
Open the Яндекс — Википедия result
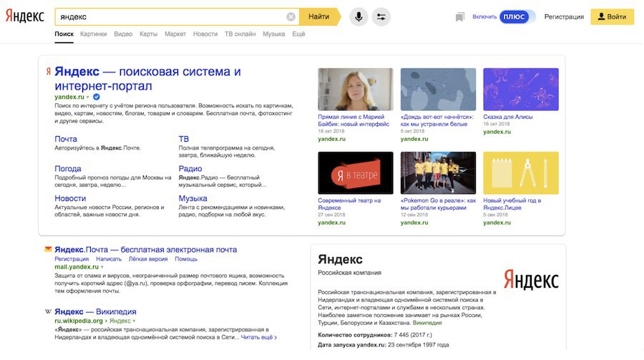95,311
